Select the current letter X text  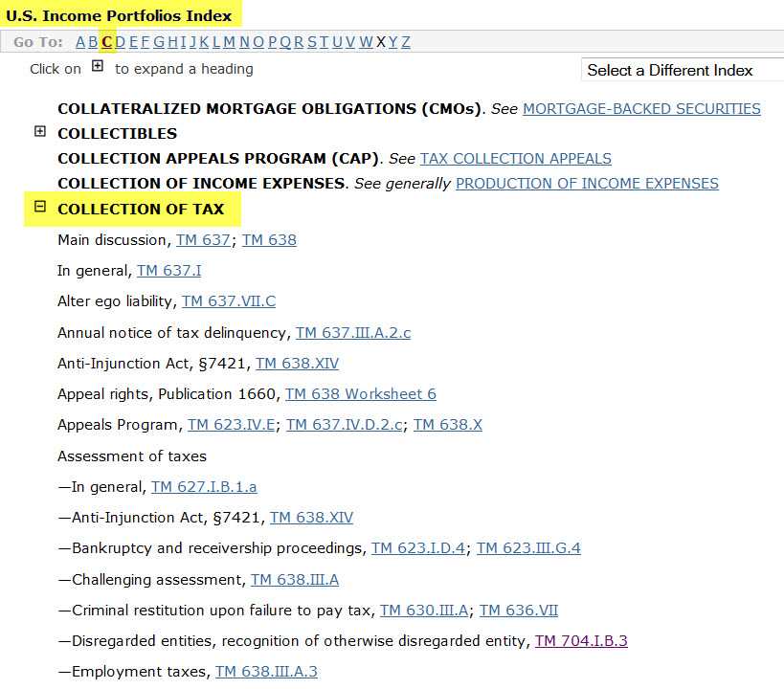[x=380, y=42]
